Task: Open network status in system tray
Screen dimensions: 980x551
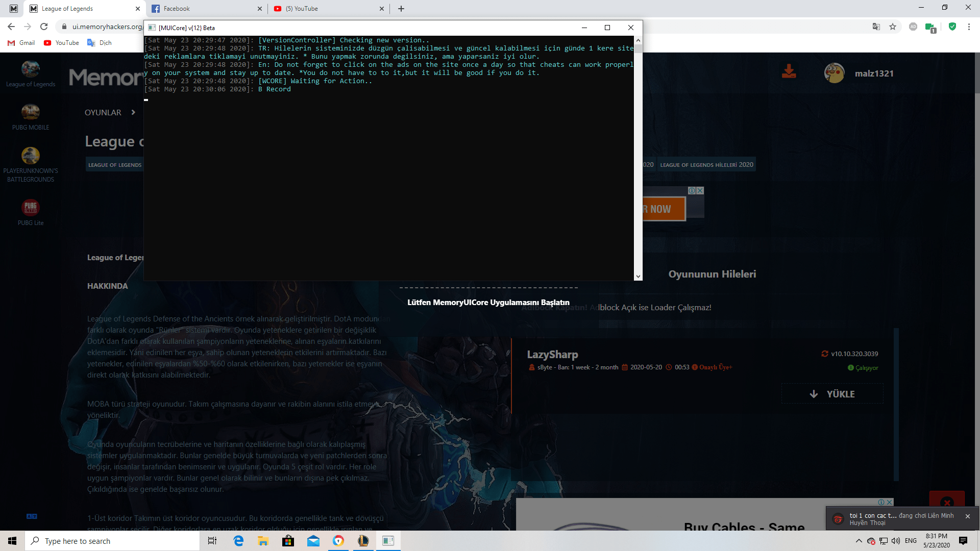Action: click(884, 541)
